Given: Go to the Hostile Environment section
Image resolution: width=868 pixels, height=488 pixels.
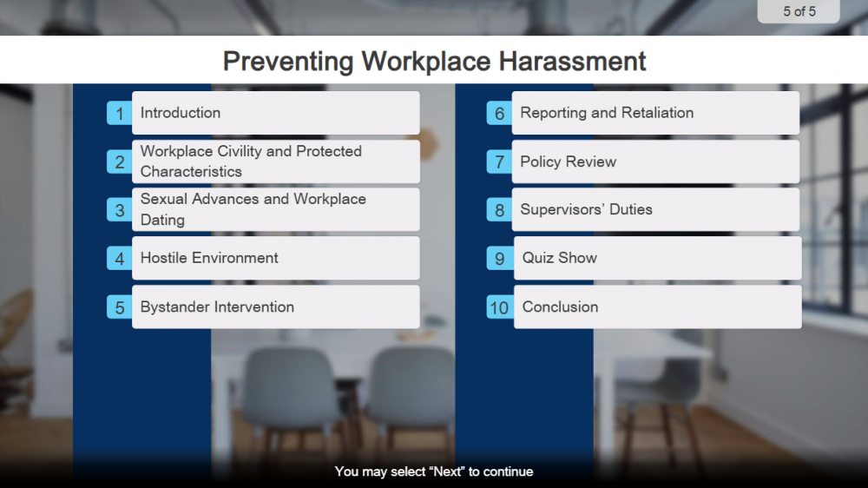Looking at the screenshot, I should pos(275,258).
